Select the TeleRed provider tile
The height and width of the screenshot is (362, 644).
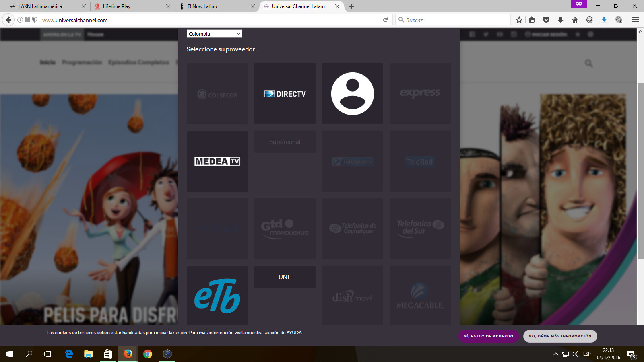[420, 161]
